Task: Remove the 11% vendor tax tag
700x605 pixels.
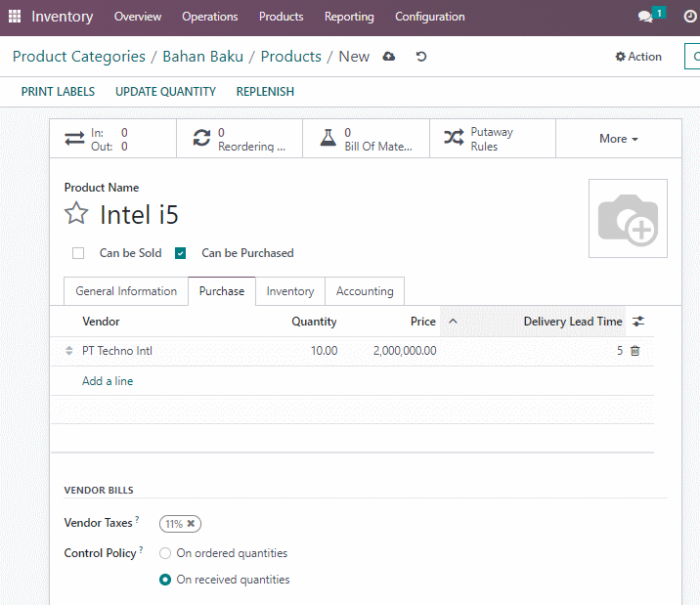Action: point(191,523)
